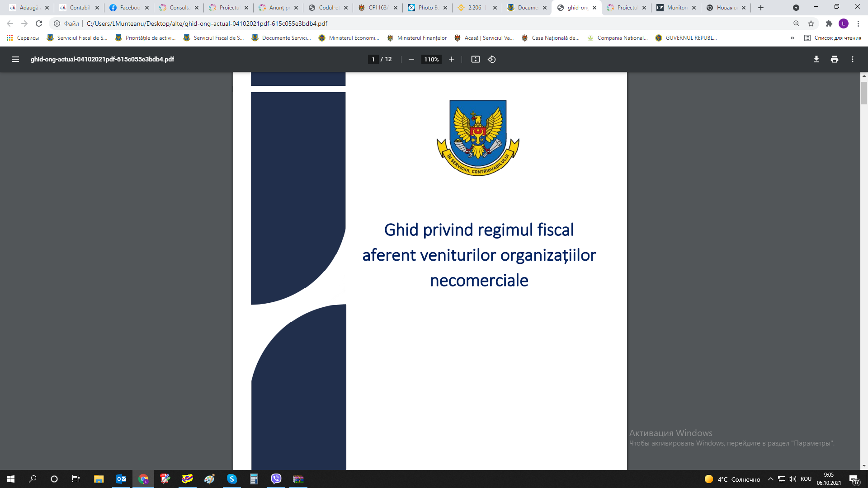Reload the current page
Image resolution: width=868 pixels, height=488 pixels.
(x=39, y=23)
